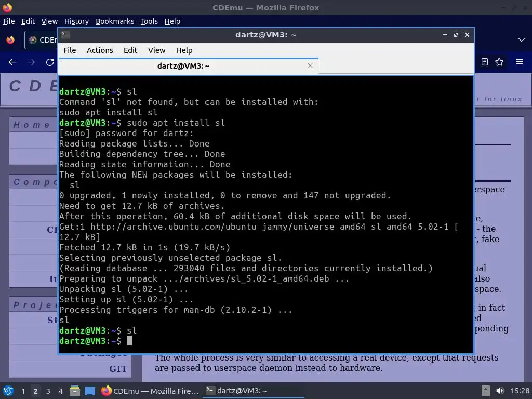Open Firefox View menu
The height and width of the screenshot is (399, 532).
(49, 21)
